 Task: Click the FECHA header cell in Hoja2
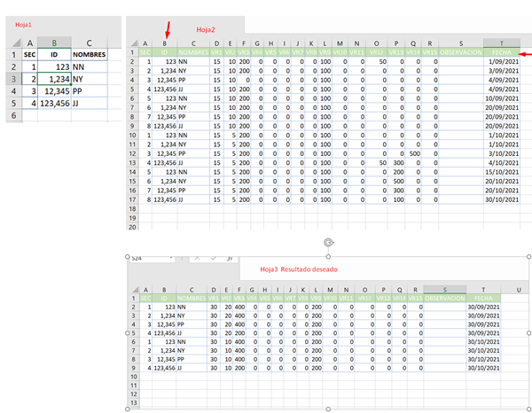(x=502, y=52)
